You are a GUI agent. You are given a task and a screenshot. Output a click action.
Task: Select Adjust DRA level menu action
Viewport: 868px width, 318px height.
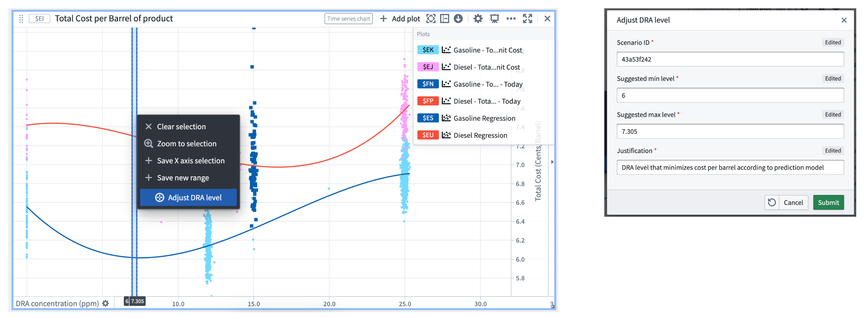[188, 197]
